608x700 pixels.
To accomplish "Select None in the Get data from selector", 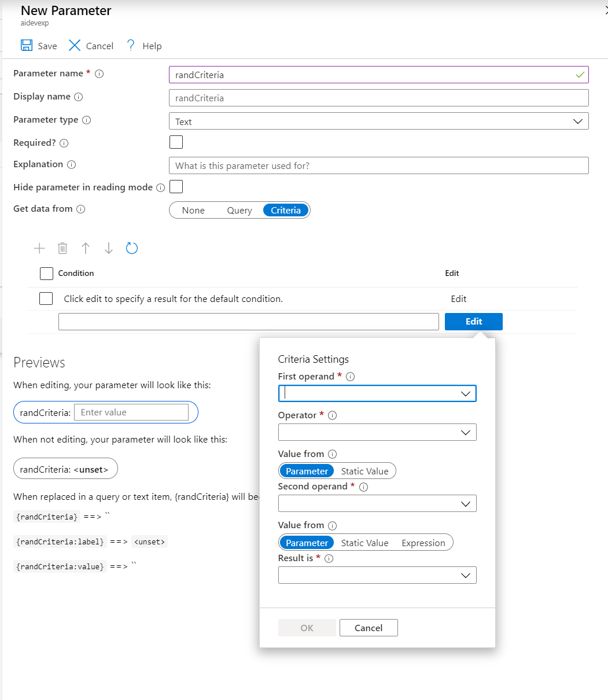I will [x=194, y=210].
